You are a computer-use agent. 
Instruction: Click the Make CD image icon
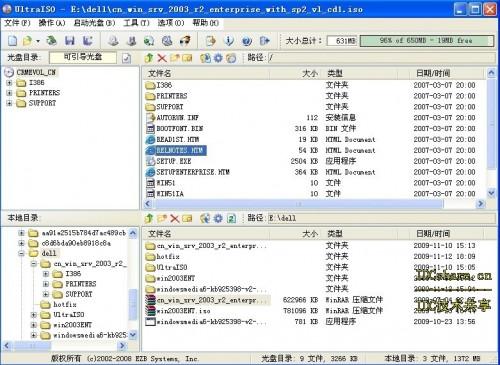coord(113,41)
